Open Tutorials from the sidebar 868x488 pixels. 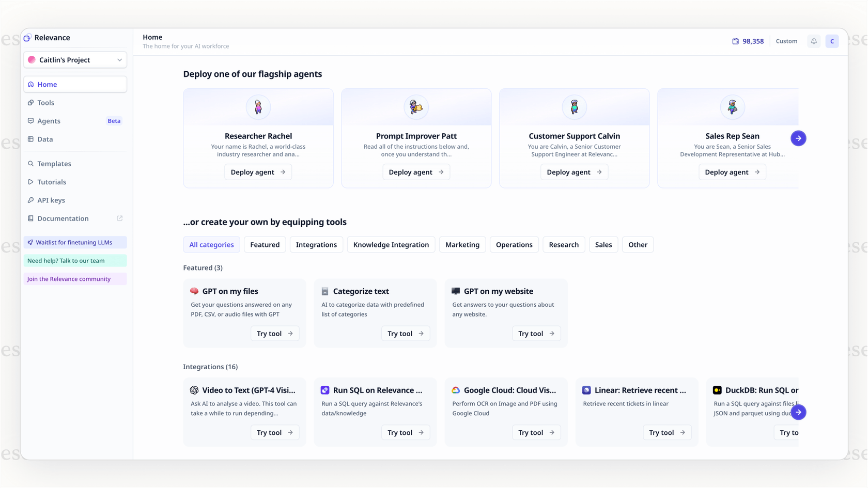pos(52,182)
